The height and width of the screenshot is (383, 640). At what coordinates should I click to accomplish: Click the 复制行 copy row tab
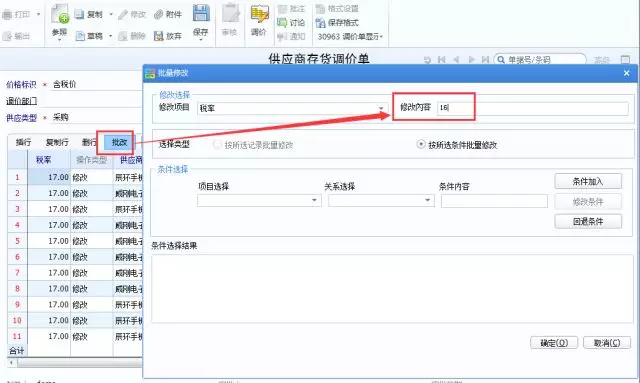point(57,142)
